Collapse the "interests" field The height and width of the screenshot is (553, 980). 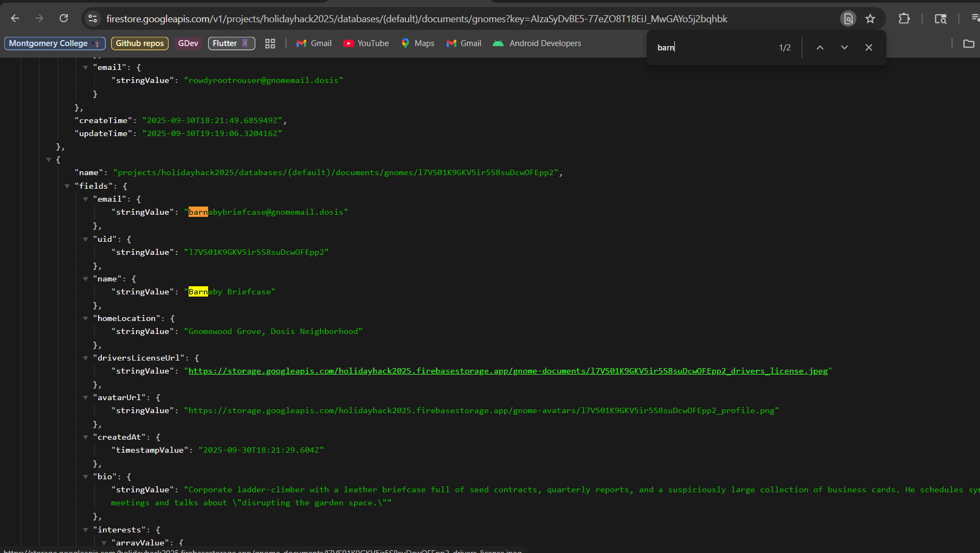[86, 530]
